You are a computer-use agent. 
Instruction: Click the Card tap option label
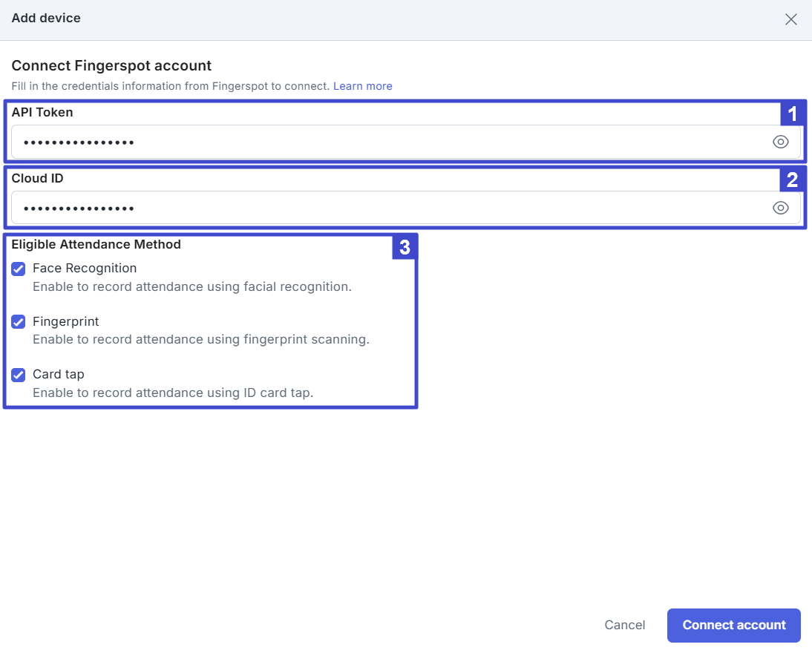(59, 374)
